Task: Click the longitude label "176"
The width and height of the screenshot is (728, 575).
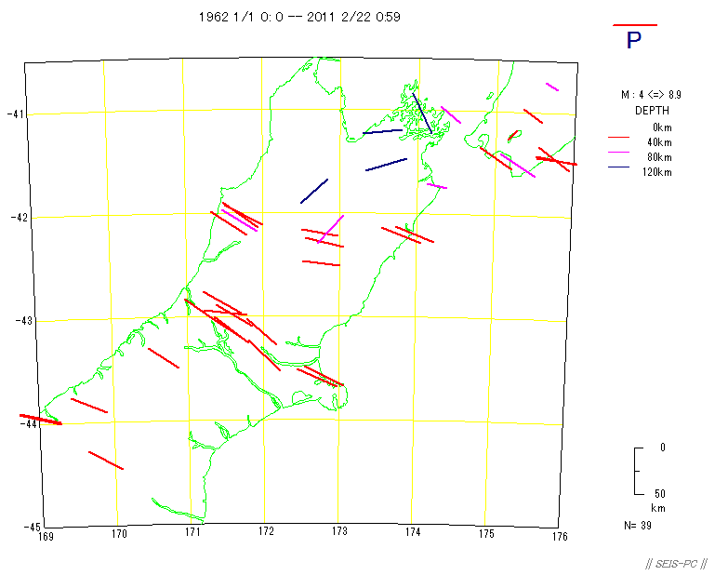Action: [560, 537]
